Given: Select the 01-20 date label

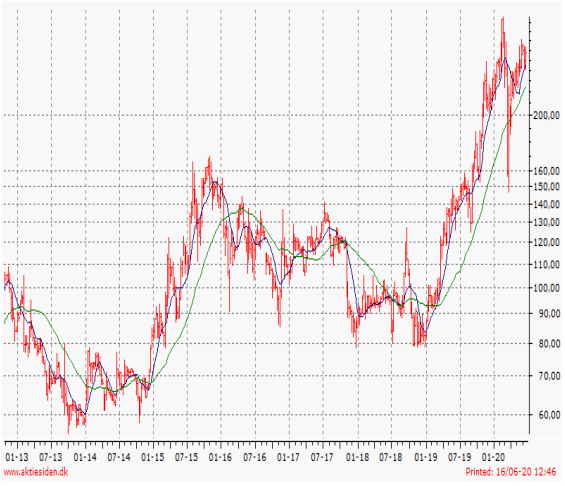Looking at the screenshot, I should pos(494,458).
